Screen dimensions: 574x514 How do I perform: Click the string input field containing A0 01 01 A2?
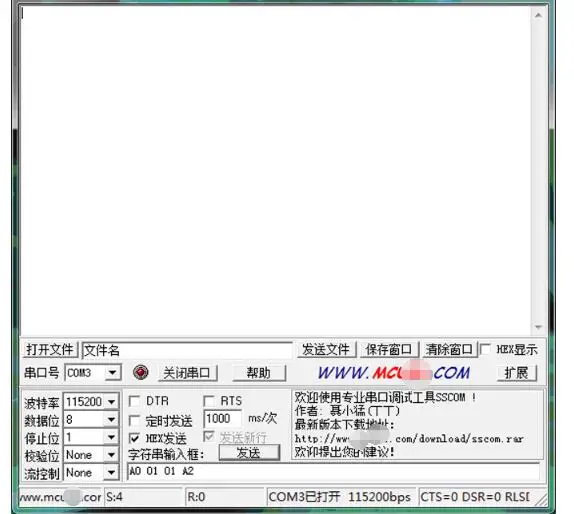[x=333, y=472]
